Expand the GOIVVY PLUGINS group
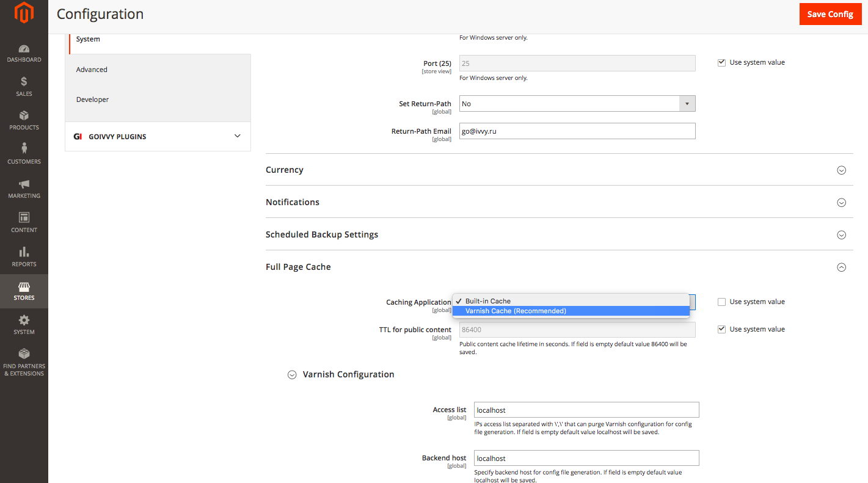The image size is (868, 483). pyautogui.click(x=158, y=136)
